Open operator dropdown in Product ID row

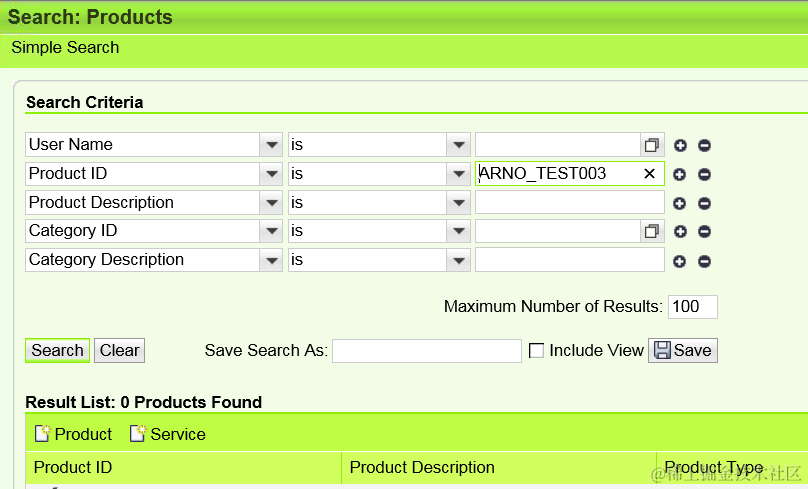tap(459, 174)
